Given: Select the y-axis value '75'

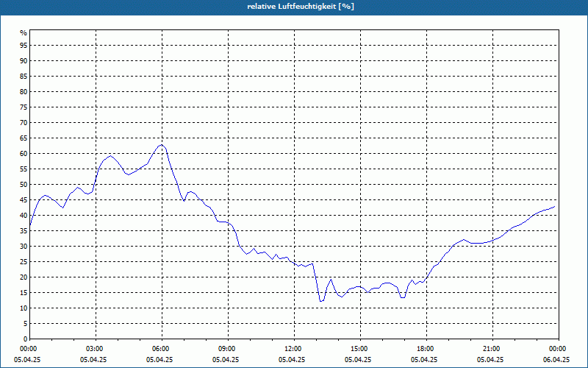Looking at the screenshot, I should [24, 107].
